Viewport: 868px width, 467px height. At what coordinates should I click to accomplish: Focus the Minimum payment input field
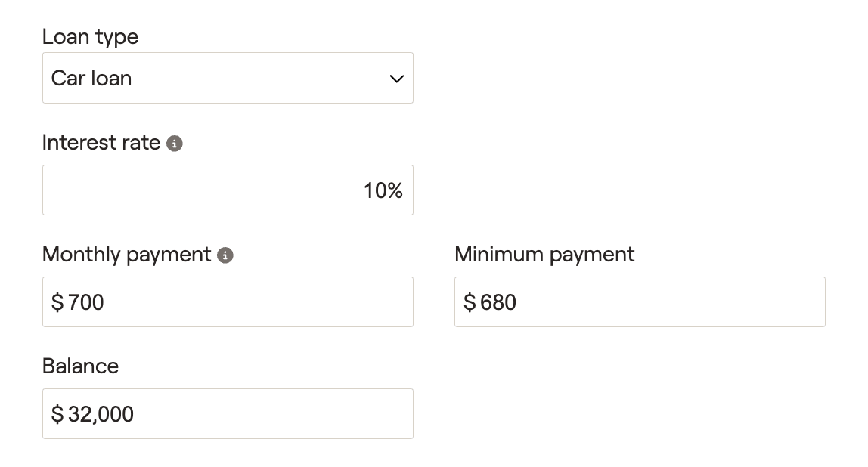coord(640,302)
